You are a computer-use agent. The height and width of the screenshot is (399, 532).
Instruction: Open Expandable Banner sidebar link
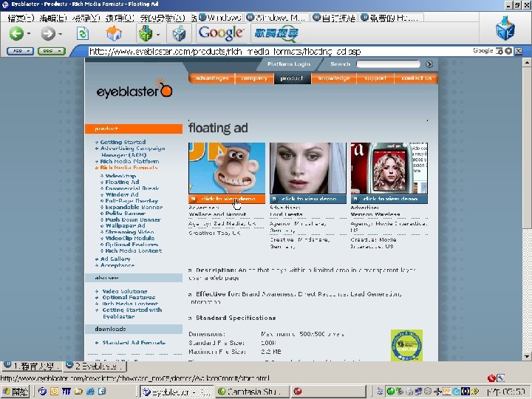[x=134, y=207]
